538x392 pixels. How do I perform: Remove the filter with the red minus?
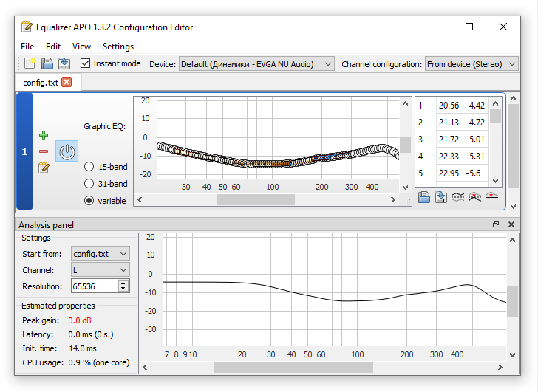pyautogui.click(x=44, y=151)
